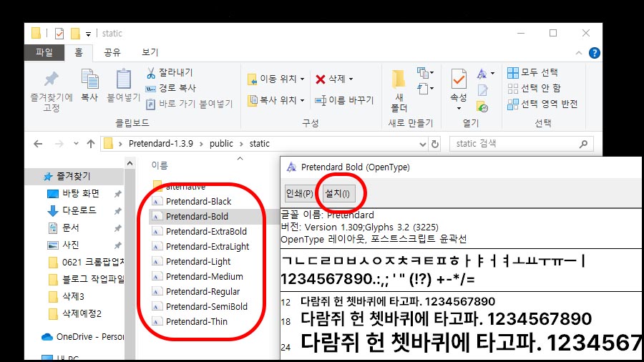Switch to the Share (공유) tab
The height and width of the screenshot is (362, 644).
[x=112, y=52]
